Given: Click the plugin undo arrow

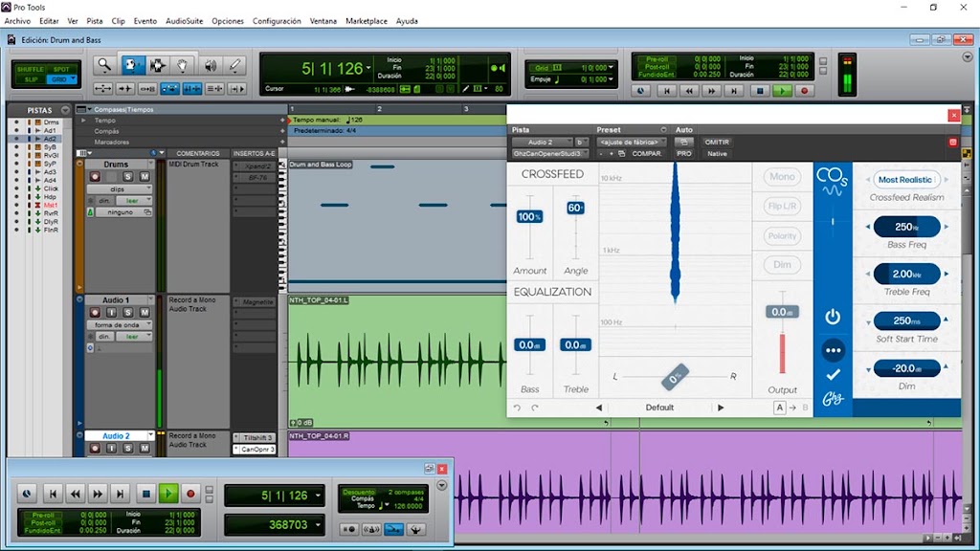Looking at the screenshot, I should 517,408.
